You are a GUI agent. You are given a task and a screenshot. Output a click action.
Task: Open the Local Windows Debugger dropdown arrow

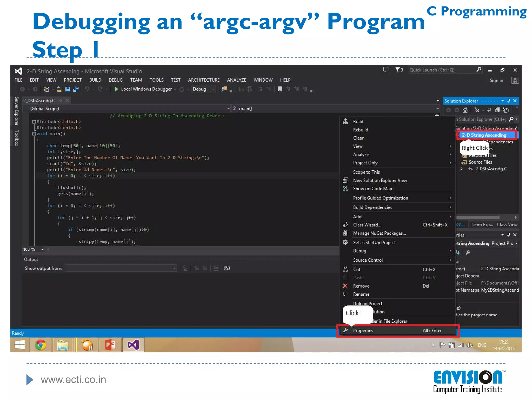[x=175, y=89]
